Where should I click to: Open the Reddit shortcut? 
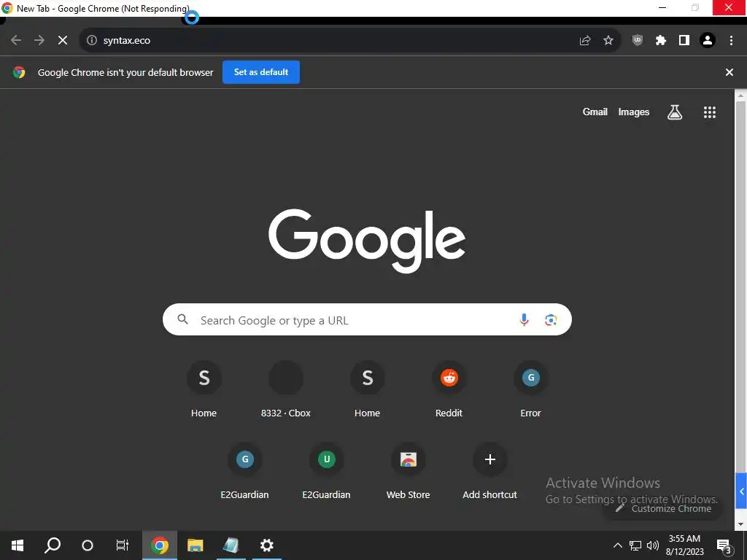[449, 389]
